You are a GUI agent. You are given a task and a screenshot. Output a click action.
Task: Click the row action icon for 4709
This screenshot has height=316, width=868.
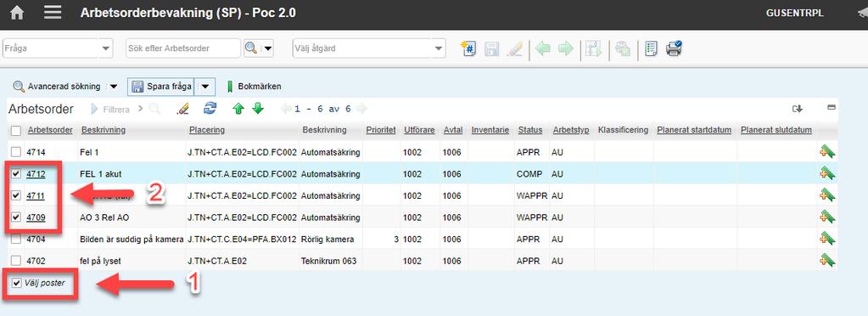827,217
